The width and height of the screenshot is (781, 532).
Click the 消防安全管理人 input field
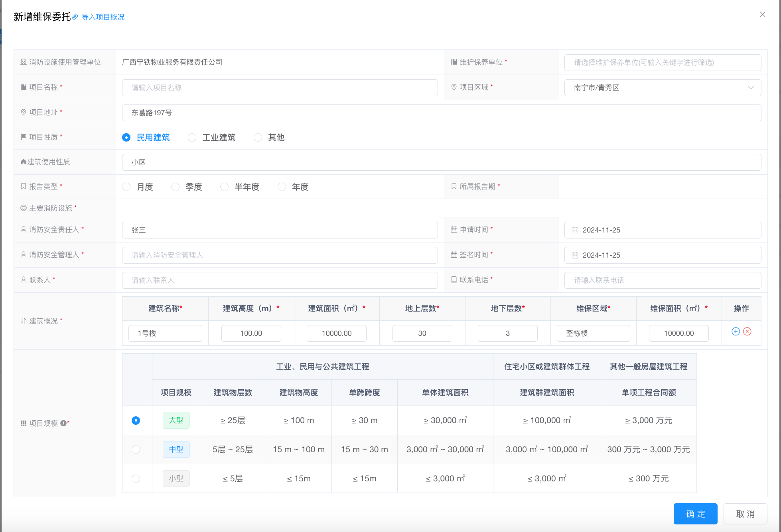point(280,255)
